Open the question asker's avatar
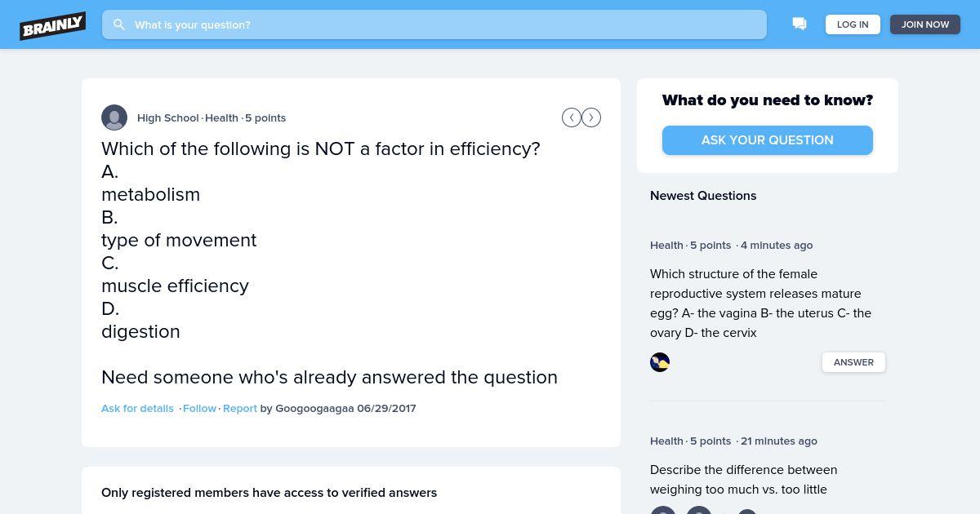This screenshot has height=514, width=980. pos(114,117)
